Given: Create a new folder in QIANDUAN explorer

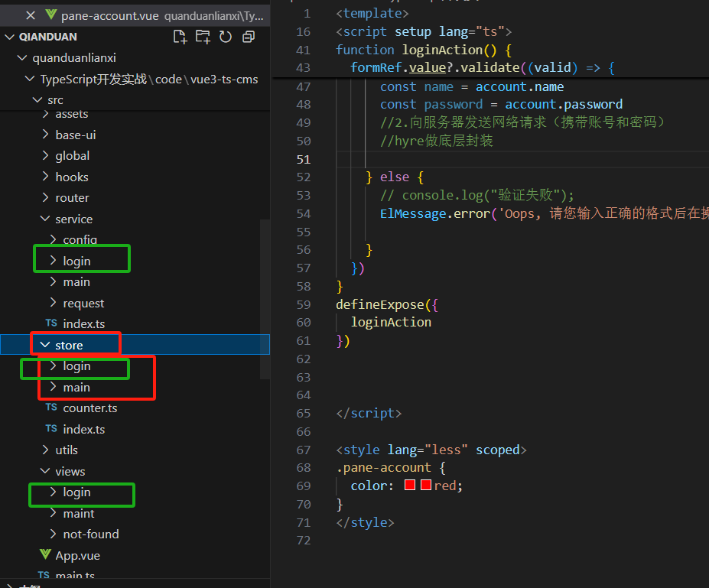Looking at the screenshot, I should 203,37.
